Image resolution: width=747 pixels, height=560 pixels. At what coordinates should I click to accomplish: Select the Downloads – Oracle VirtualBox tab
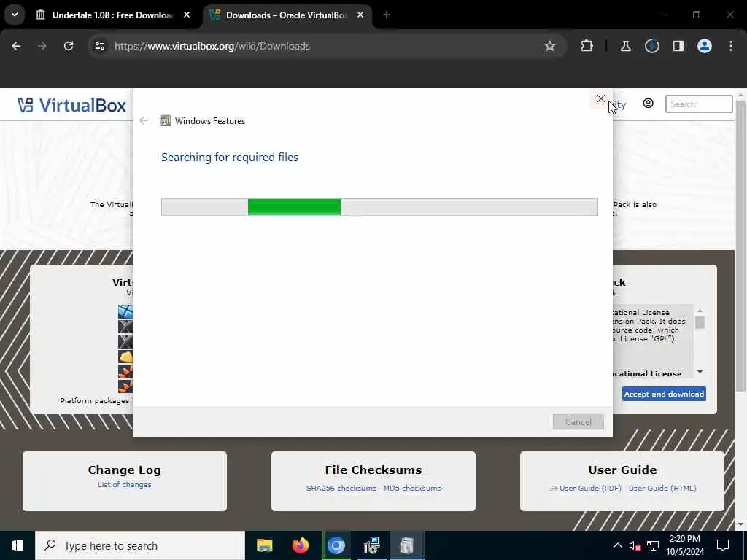(x=287, y=15)
